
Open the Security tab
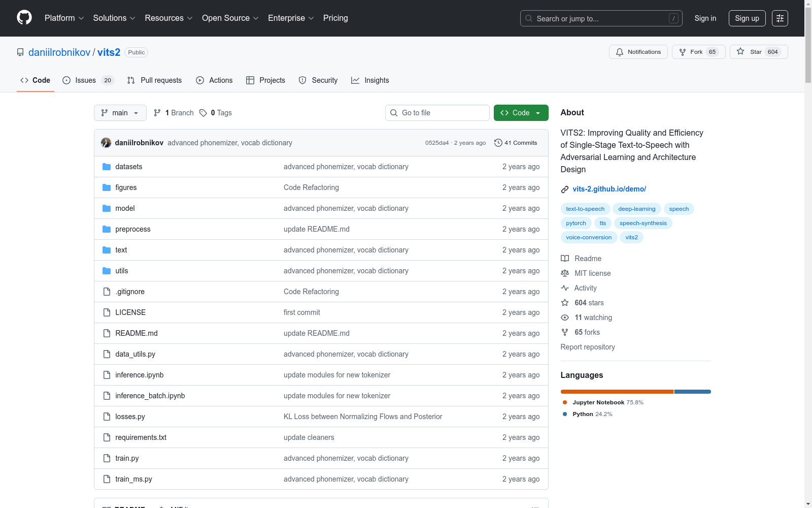tap(318, 80)
